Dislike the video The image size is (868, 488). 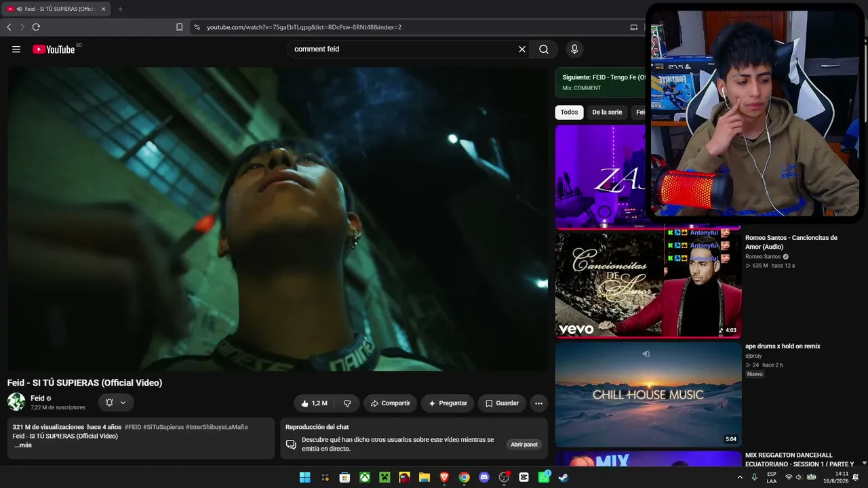tap(347, 403)
